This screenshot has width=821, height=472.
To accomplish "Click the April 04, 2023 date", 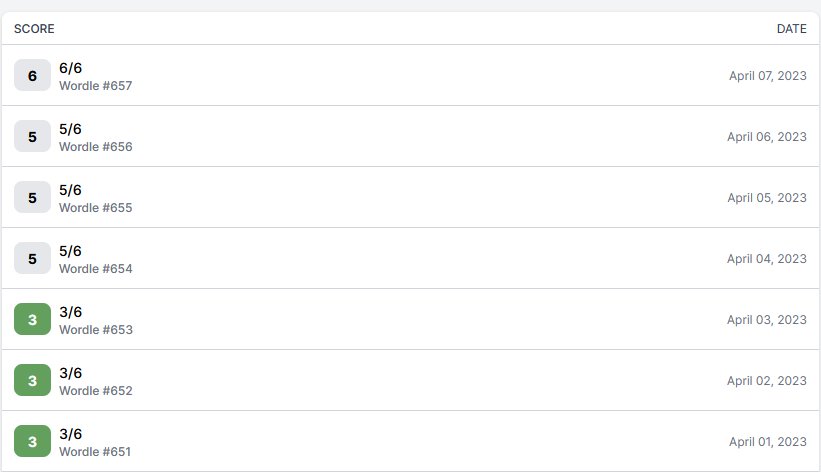I will click(767, 259).
